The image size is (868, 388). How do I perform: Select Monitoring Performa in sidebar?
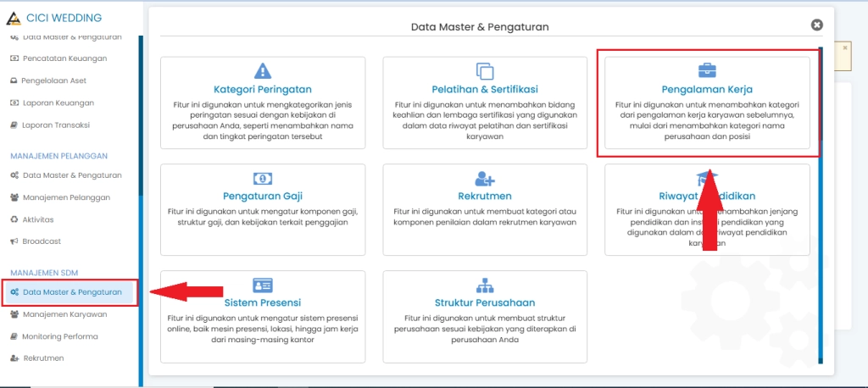pyautogui.click(x=60, y=336)
